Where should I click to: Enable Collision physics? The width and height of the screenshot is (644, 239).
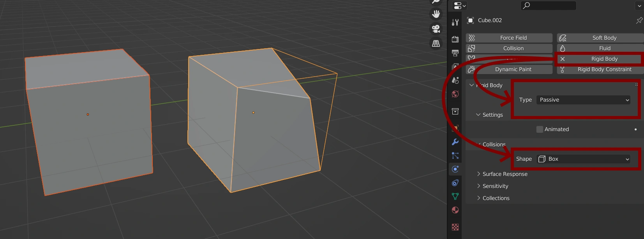point(509,48)
